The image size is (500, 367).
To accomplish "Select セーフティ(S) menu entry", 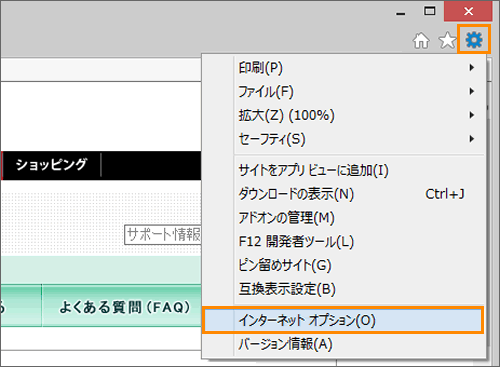I will click(343, 139).
